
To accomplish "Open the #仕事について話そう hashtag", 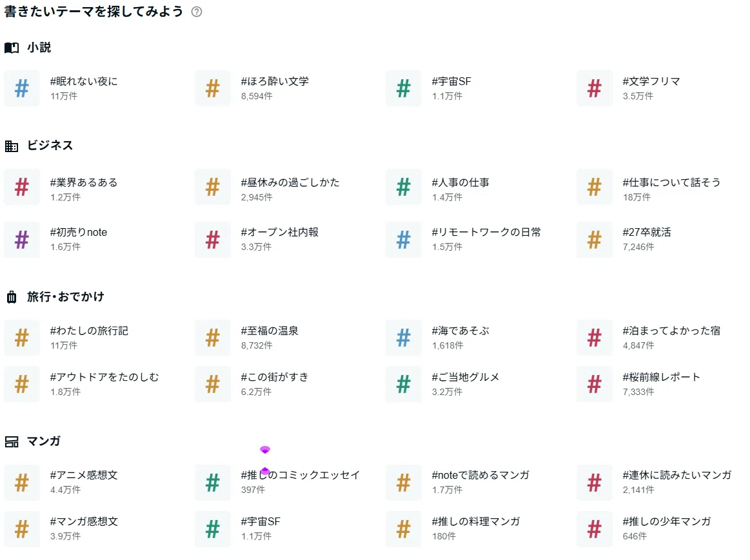I will point(671,182).
